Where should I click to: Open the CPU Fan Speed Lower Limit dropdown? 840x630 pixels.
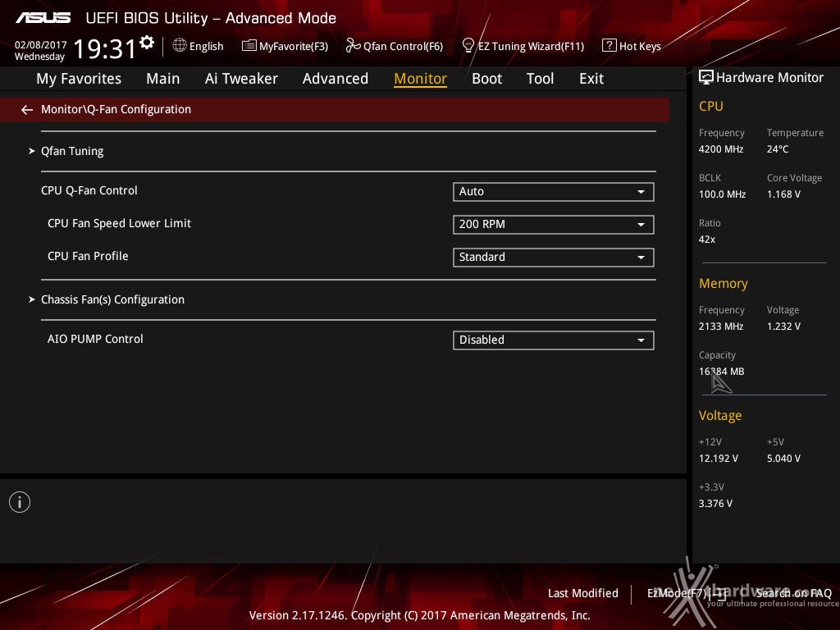[x=554, y=225]
